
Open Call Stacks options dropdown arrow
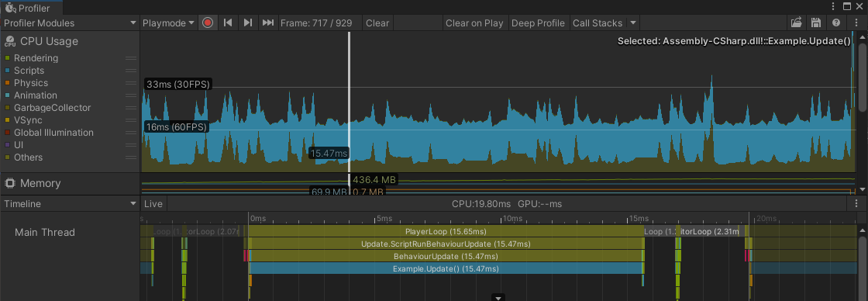(633, 22)
